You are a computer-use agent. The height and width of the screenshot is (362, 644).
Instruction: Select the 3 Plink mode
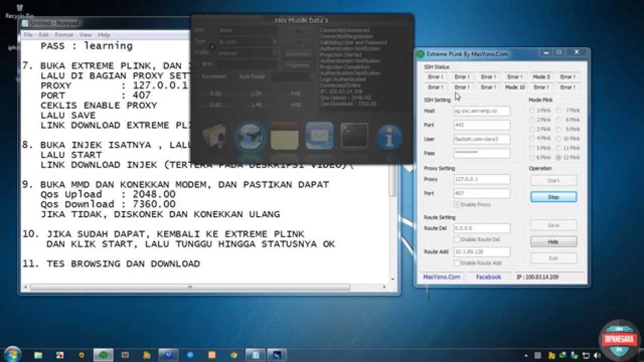coord(540,129)
